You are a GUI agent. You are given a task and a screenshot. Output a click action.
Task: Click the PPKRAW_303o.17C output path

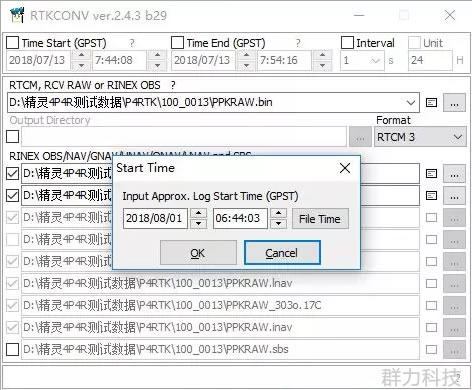coord(220,306)
